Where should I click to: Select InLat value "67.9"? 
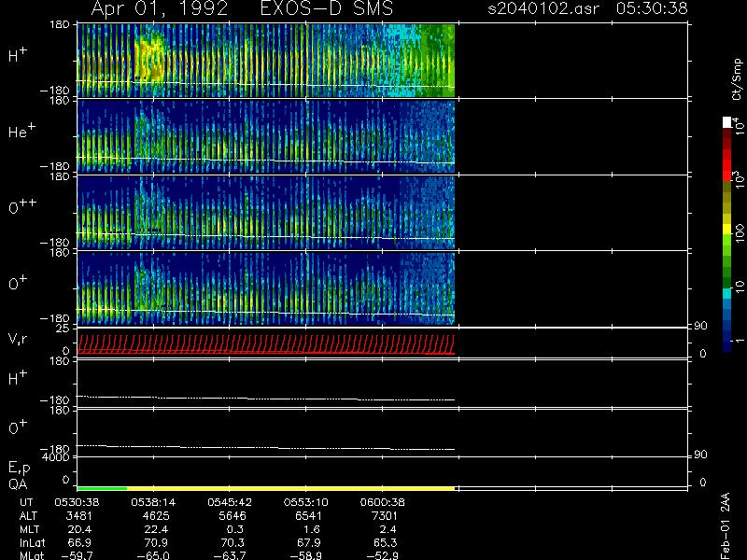point(308,543)
